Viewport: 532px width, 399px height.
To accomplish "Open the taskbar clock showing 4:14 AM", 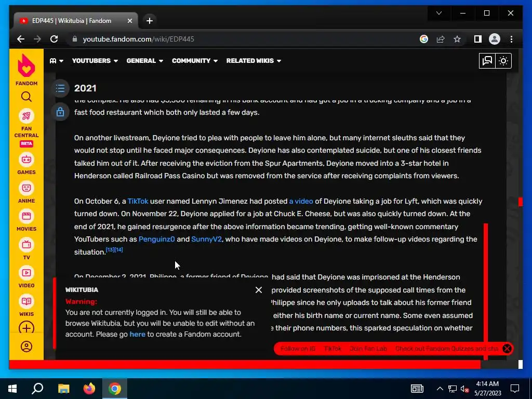I will point(487,389).
